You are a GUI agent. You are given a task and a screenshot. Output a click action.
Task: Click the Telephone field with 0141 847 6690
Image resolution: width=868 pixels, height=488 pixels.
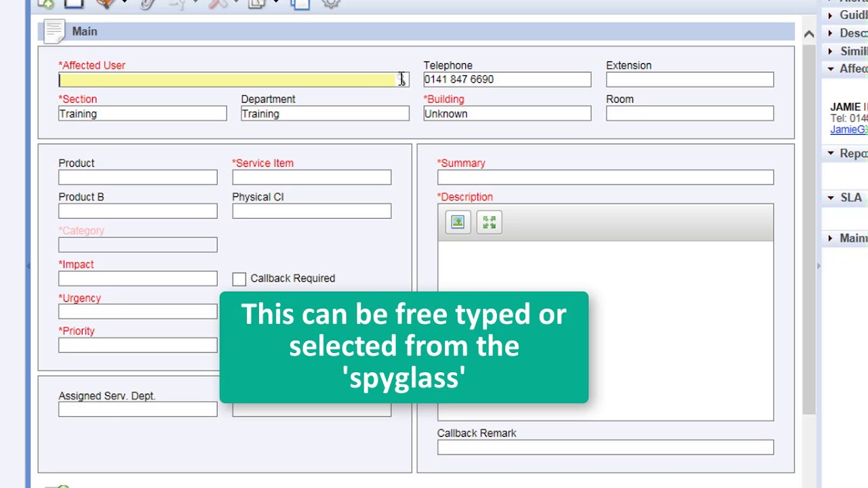pos(507,79)
